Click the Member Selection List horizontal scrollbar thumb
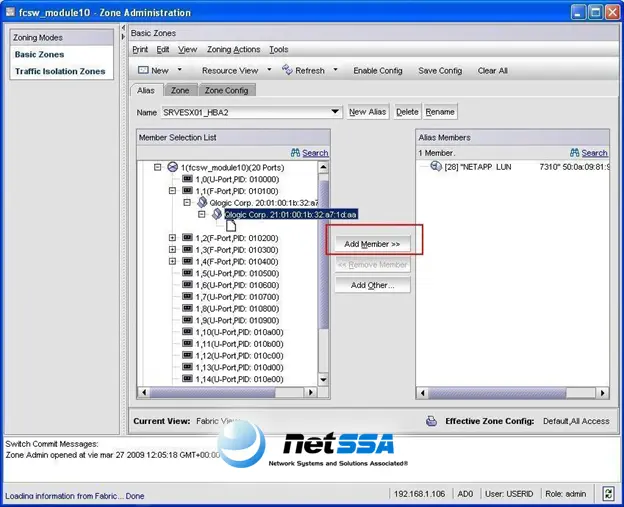The width and height of the screenshot is (624, 507). 213,392
